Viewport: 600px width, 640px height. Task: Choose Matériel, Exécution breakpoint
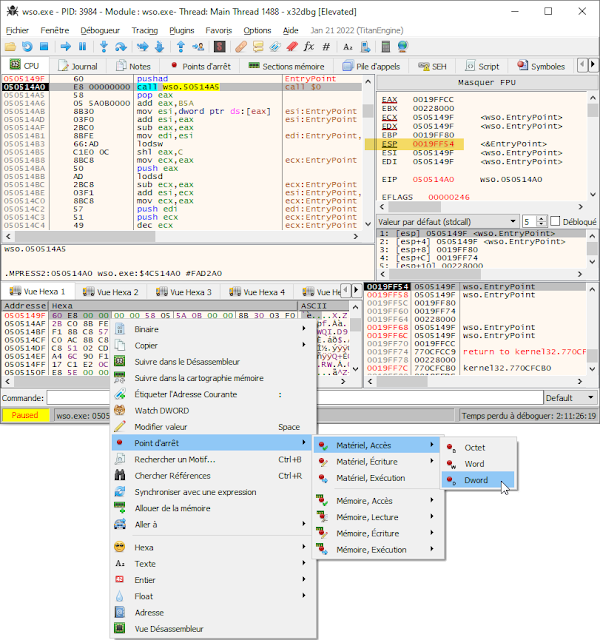tap(378, 478)
